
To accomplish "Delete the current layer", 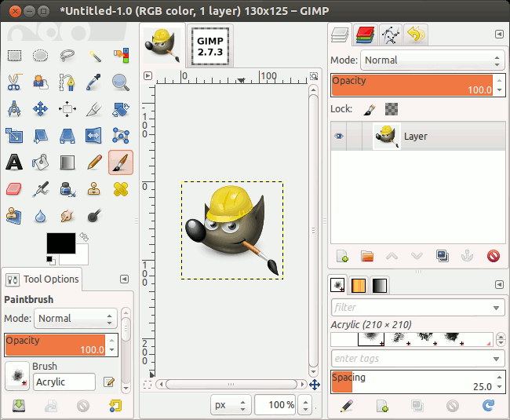I will 493,256.
